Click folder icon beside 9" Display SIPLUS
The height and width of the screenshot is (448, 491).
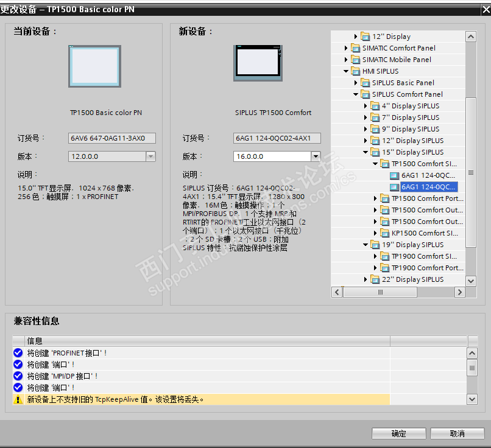375,129
